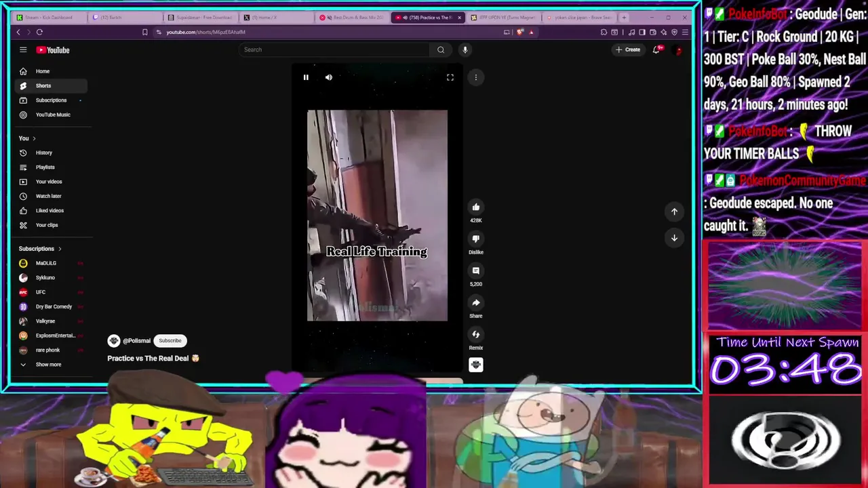This screenshot has width=868, height=488.
Task: Switch to Stream - Kick Dashboard tab
Action: click(x=49, y=17)
